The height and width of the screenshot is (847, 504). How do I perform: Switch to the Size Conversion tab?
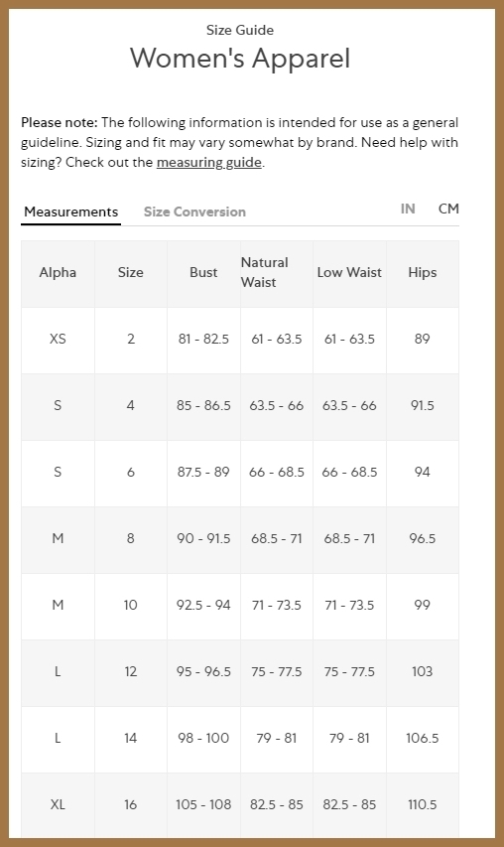(194, 212)
